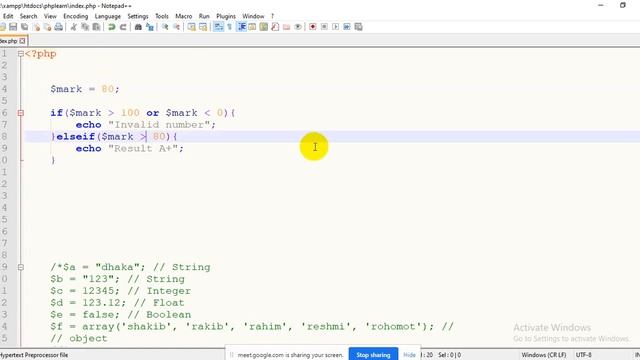Open the ? help menu

tap(272, 16)
